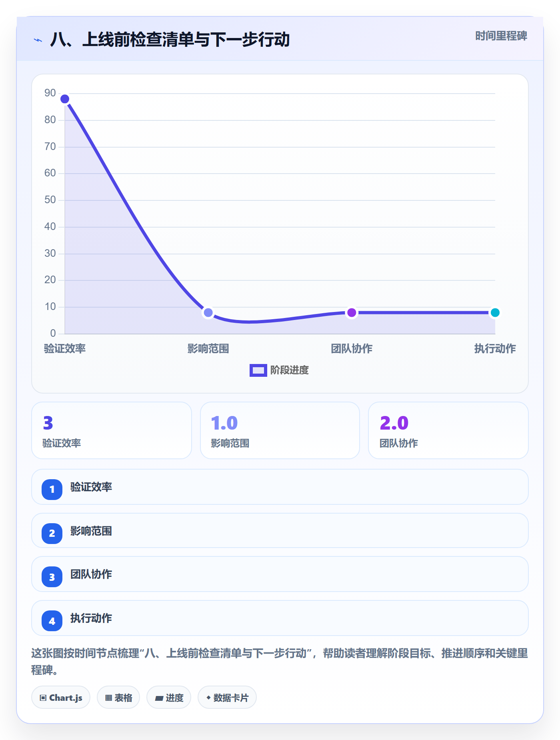Click the 执行动作 x-axis label
Screen dimensions: 560x740
click(495, 348)
